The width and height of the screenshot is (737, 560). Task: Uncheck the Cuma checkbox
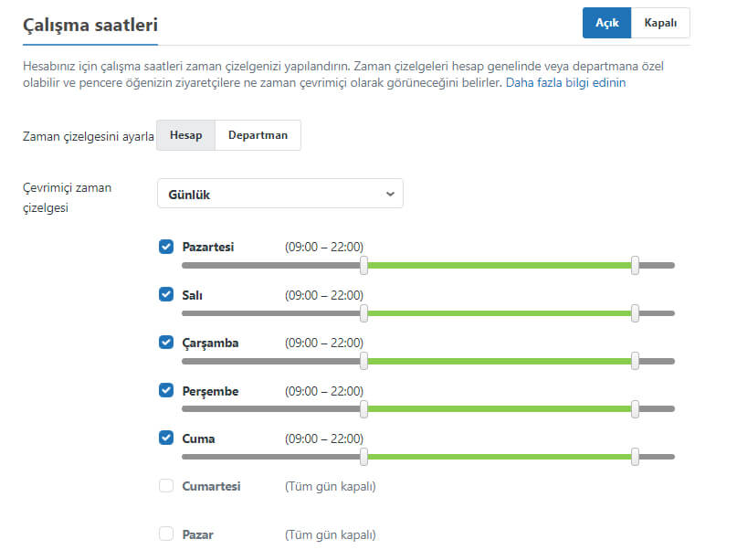(166, 438)
